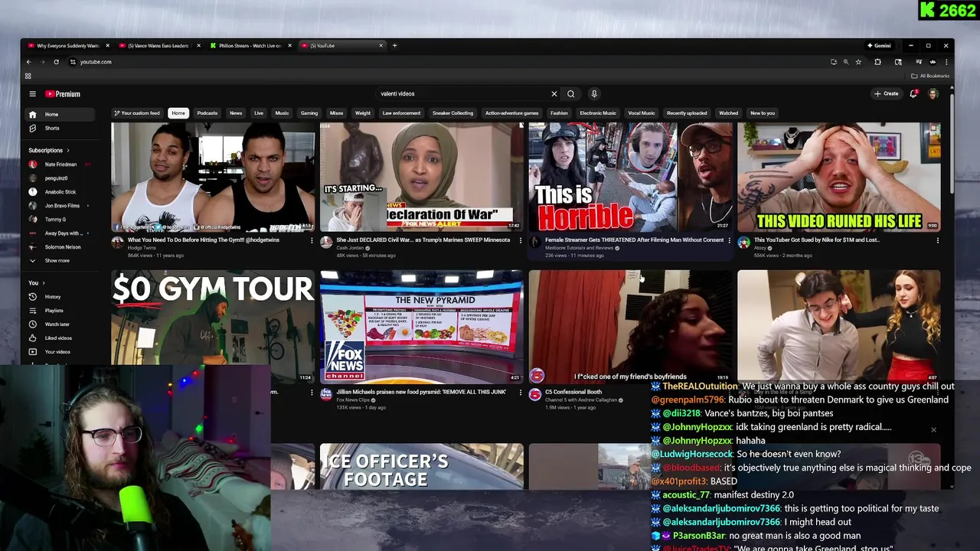This screenshot has width=980, height=551.
Task: Open Liked videos in the sidebar
Action: point(60,338)
